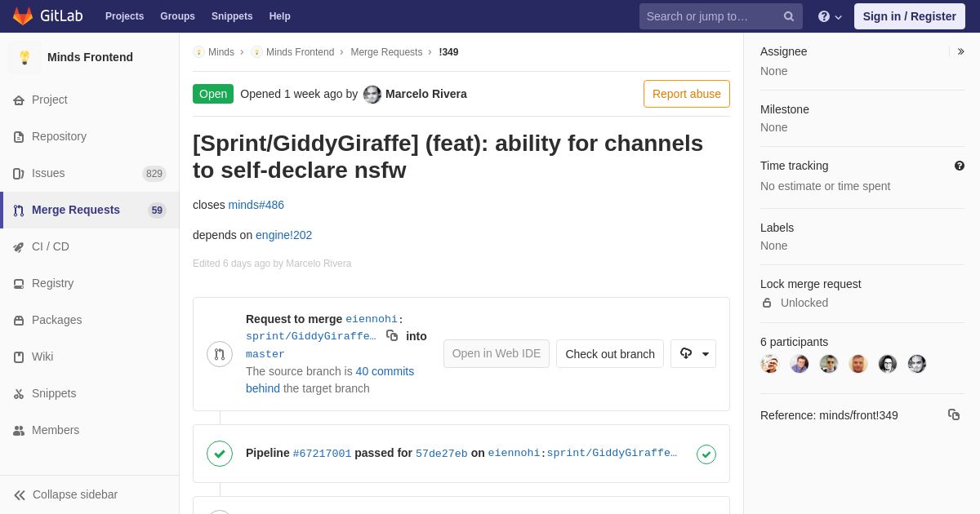Open the Help question-mark dropdown
This screenshot has height=514, width=980.
pyautogui.click(x=830, y=16)
